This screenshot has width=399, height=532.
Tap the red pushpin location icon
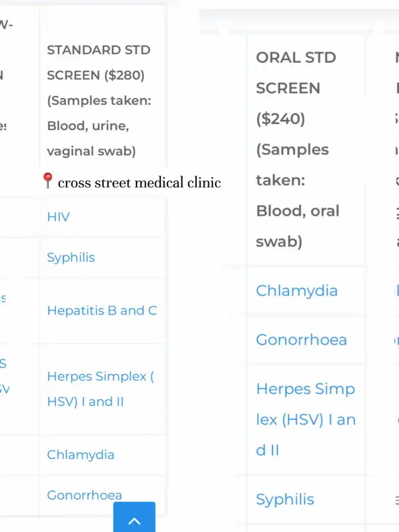[48, 180]
